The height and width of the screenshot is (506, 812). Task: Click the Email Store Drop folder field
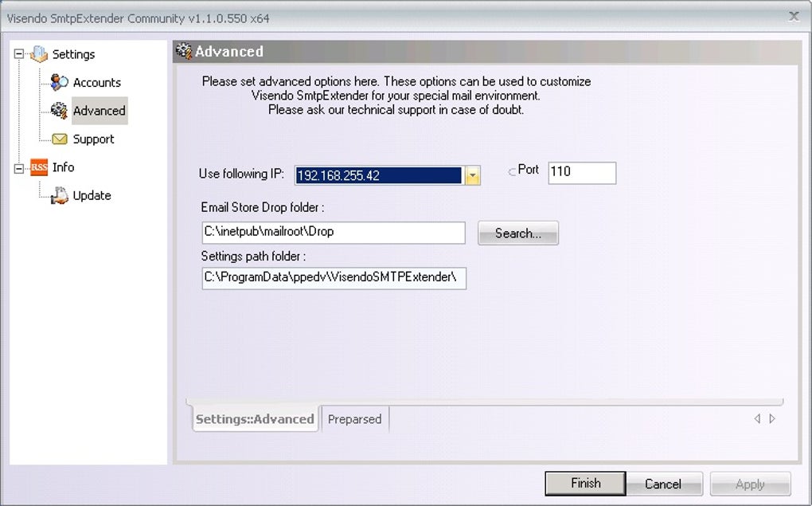(x=334, y=232)
